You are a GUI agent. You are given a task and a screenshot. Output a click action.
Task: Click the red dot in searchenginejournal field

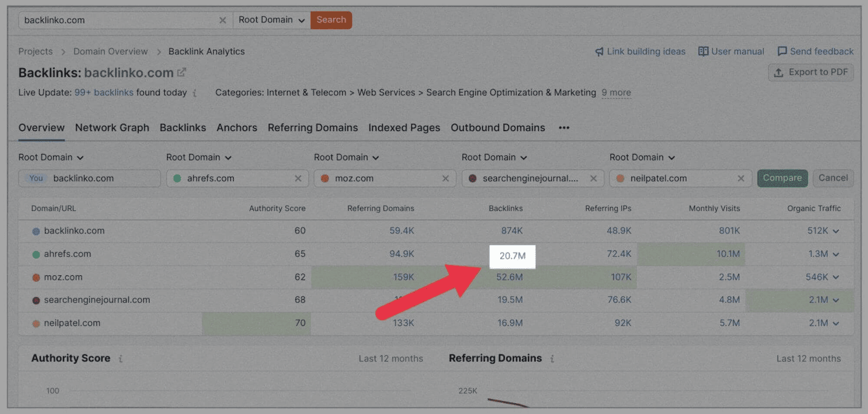pyautogui.click(x=473, y=178)
